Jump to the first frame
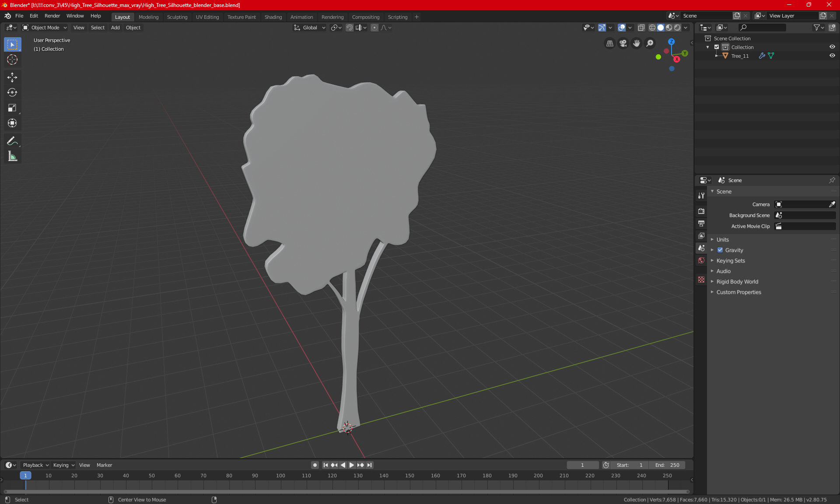Viewport: 840px width, 504px height. (x=325, y=465)
